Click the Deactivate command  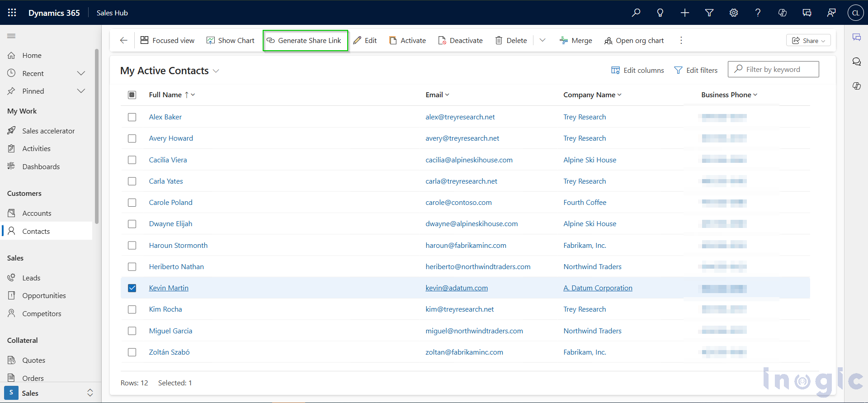pyautogui.click(x=460, y=40)
